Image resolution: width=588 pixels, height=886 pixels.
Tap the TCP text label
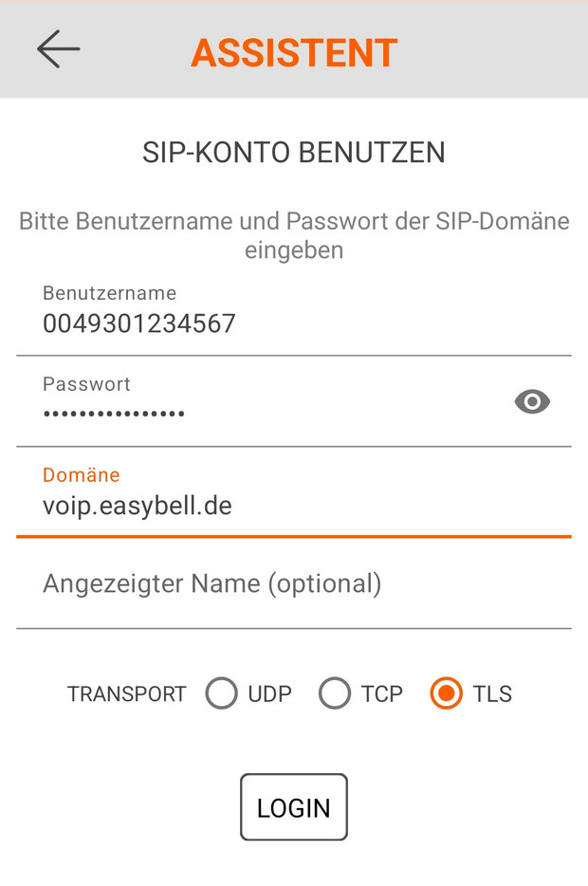(382, 694)
